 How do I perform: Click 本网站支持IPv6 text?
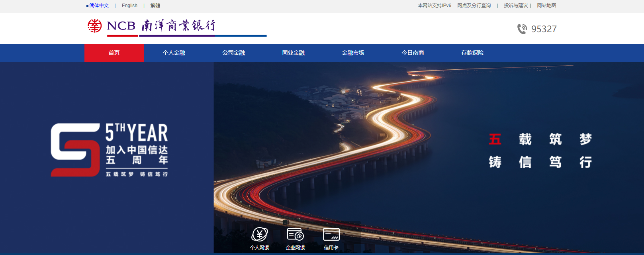[435, 6]
